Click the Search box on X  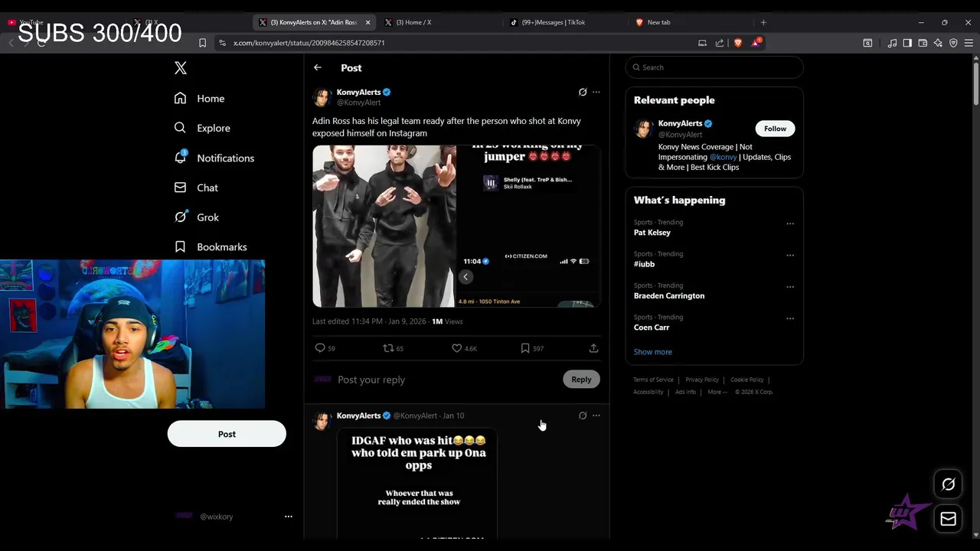coord(714,67)
